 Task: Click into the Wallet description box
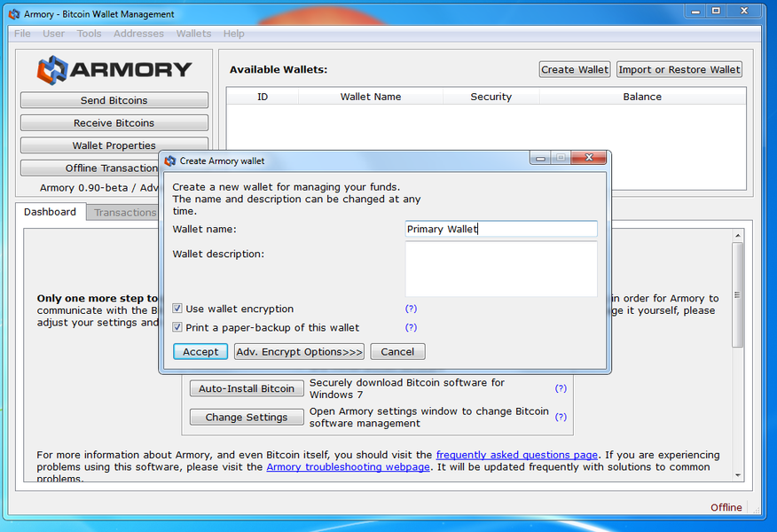pos(501,269)
